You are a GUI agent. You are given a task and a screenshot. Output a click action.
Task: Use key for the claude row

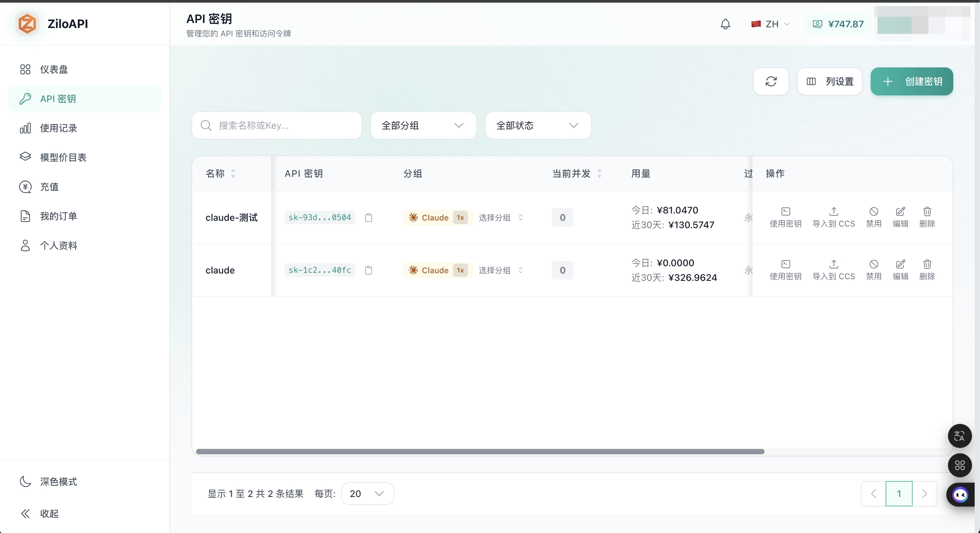786,270
